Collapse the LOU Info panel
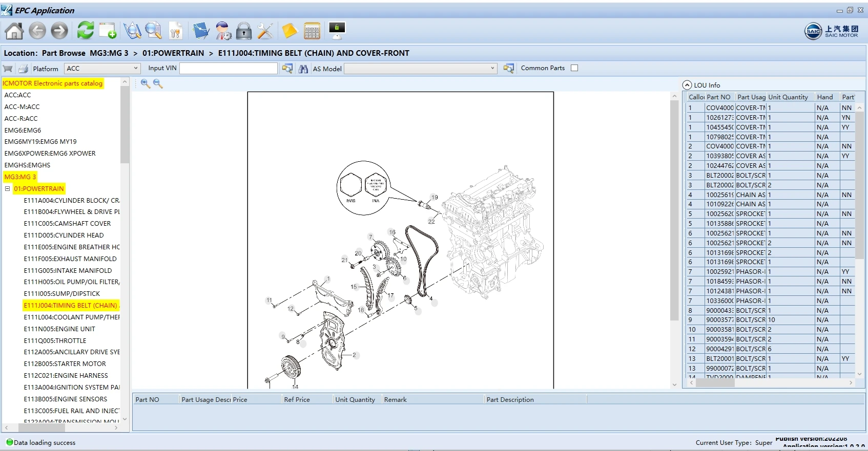This screenshot has height=451, width=868. click(x=687, y=85)
